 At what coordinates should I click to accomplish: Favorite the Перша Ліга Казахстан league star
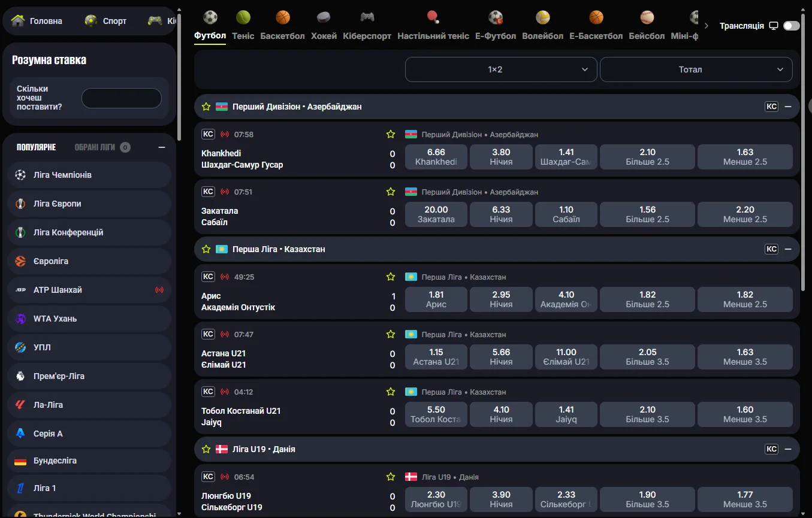206,249
